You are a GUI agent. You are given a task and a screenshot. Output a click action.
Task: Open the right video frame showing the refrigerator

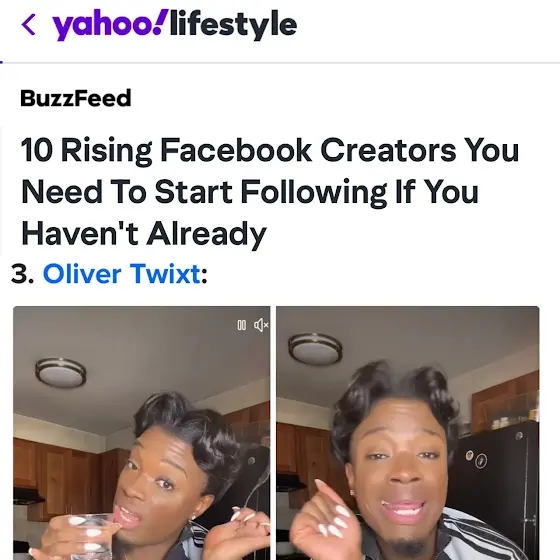click(408, 433)
